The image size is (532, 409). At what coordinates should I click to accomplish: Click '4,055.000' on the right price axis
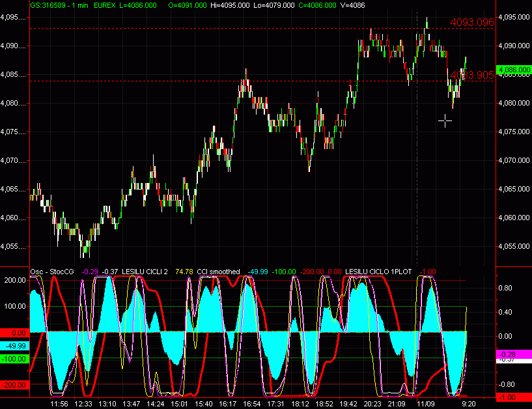click(x=514, y=246)
